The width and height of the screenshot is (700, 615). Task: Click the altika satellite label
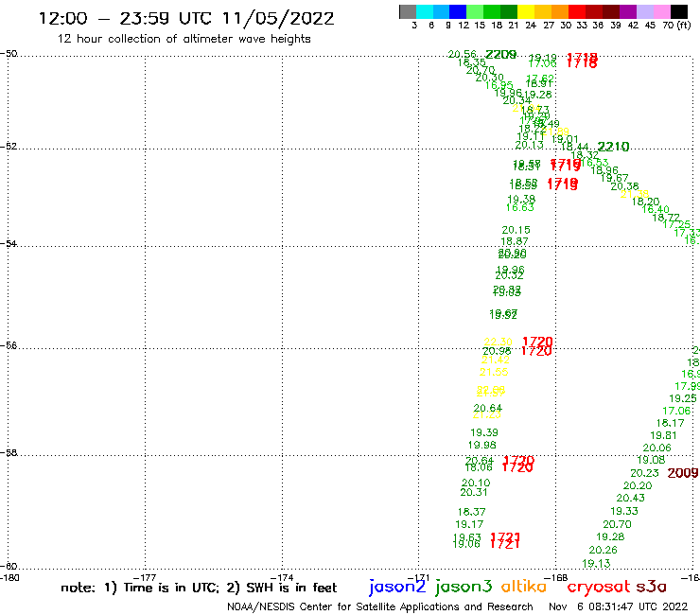pos(523,587)
